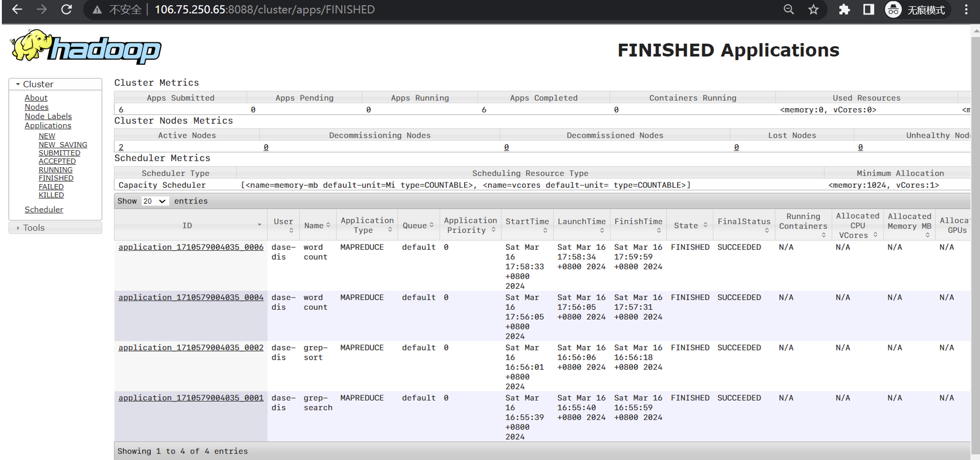The image size is (980, 460).
Task: Filter applications by ACCEPTED state
Action: pos(57,161)
